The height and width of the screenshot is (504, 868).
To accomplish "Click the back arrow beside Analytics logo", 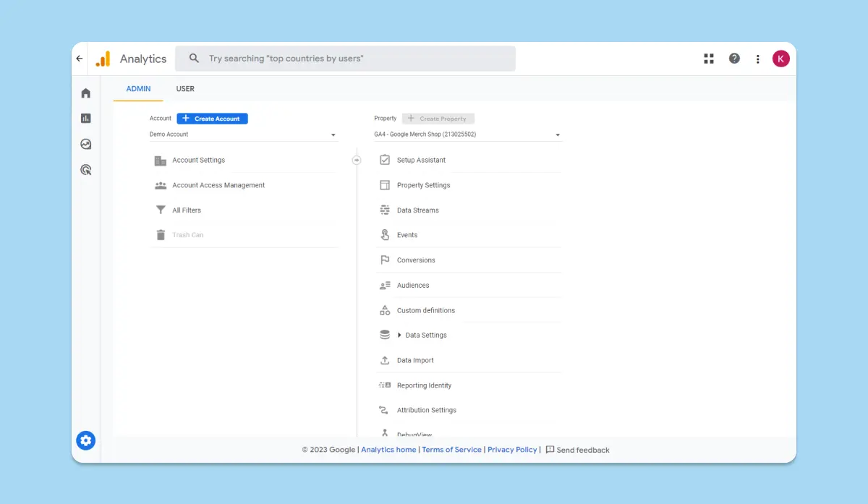I will point(80,59).
